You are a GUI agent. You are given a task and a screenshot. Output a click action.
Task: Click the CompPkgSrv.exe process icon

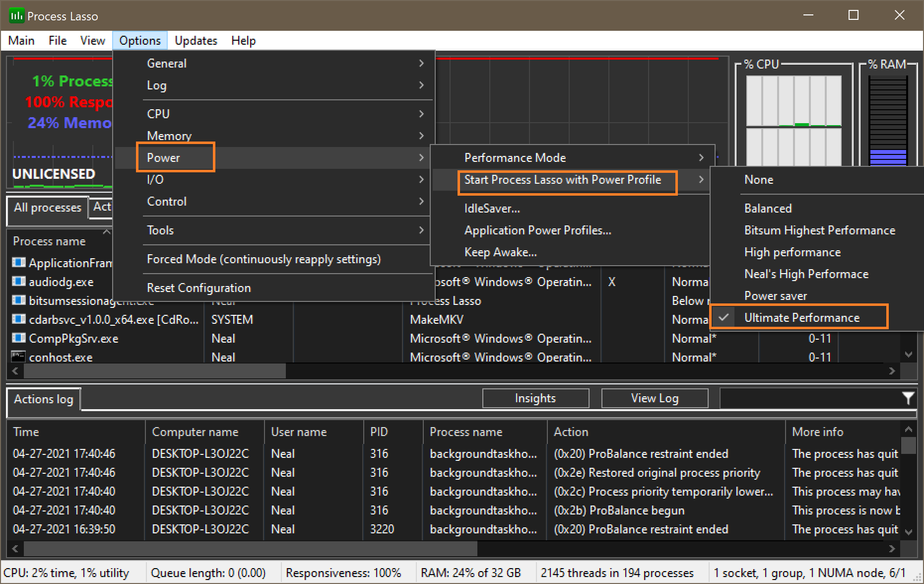19,338
